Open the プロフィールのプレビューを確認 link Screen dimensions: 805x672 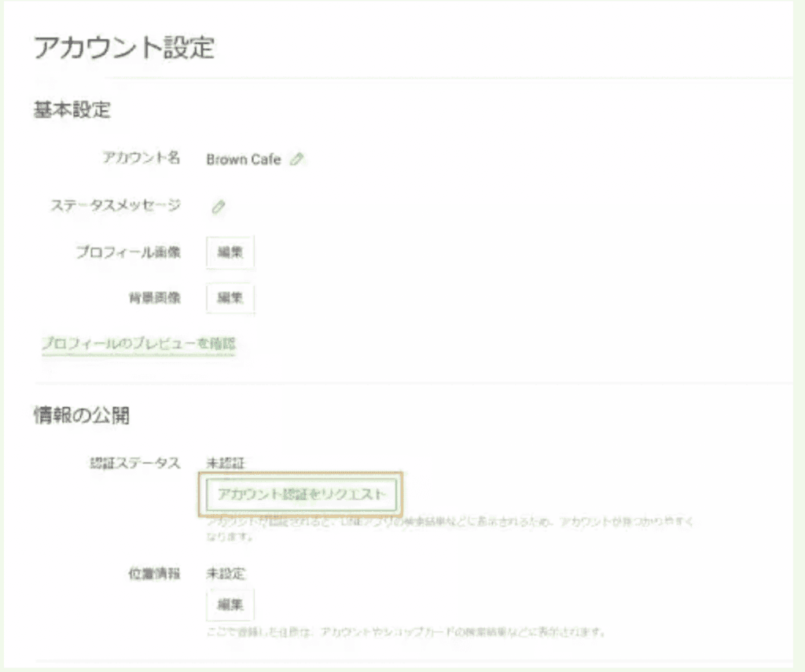(x=138, y=343)
